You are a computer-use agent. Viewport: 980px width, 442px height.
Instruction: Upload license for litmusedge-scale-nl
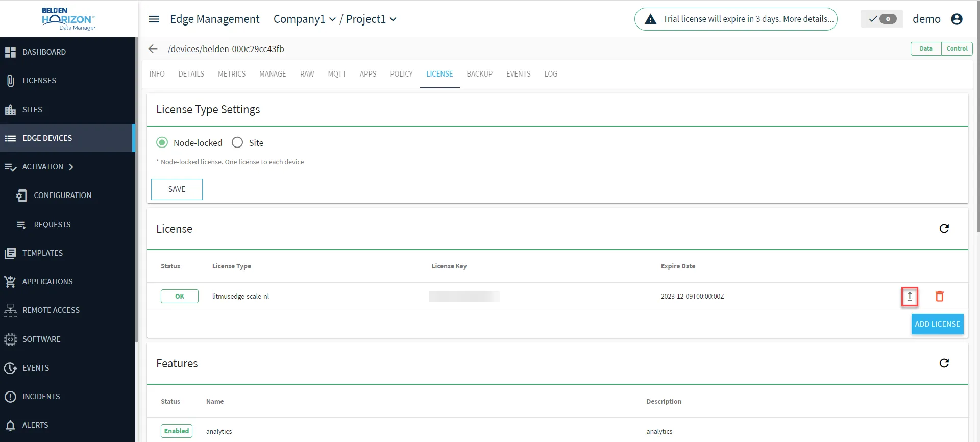[x=910, y=297]
